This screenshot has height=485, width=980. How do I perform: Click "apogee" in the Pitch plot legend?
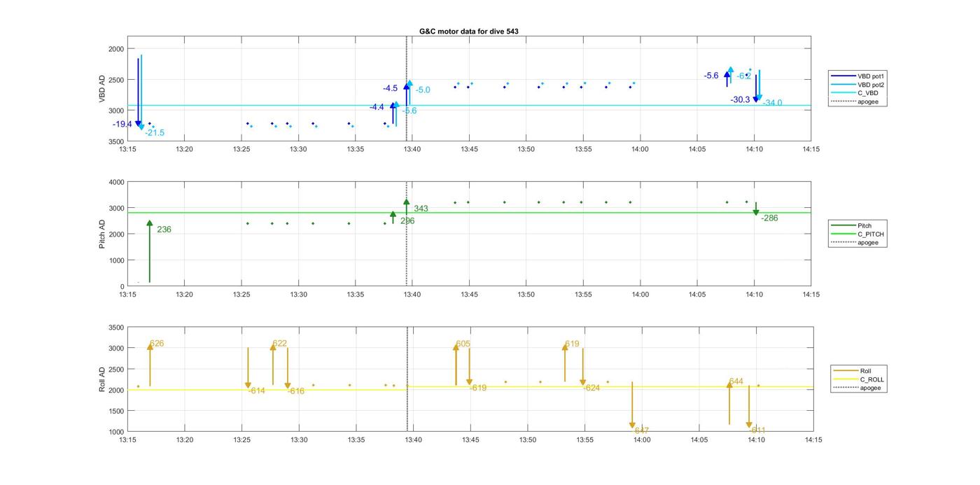[867, 243]
